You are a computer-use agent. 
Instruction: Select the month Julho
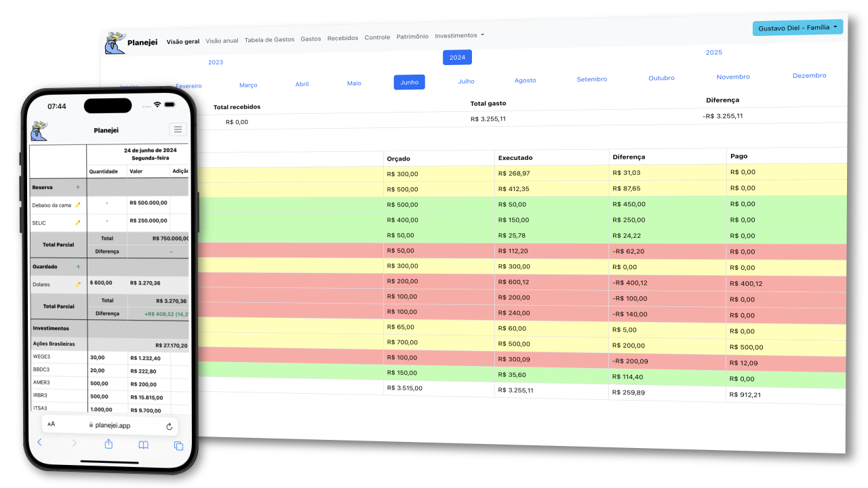click(x=466, y=81)
